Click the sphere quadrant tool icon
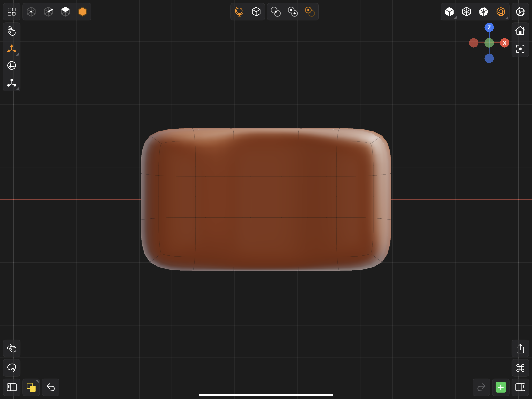 click(11, 65)
